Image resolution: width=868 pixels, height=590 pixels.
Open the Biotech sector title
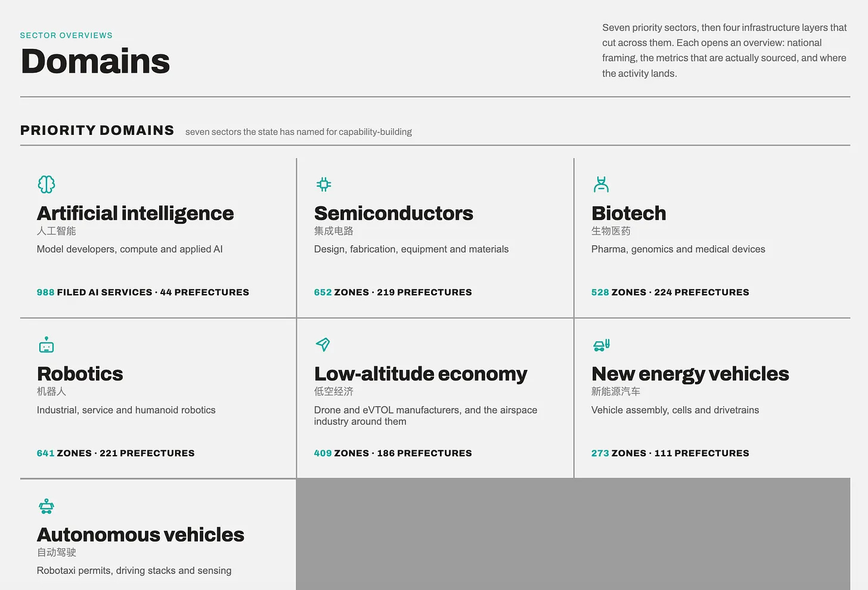tap(628, 213)
